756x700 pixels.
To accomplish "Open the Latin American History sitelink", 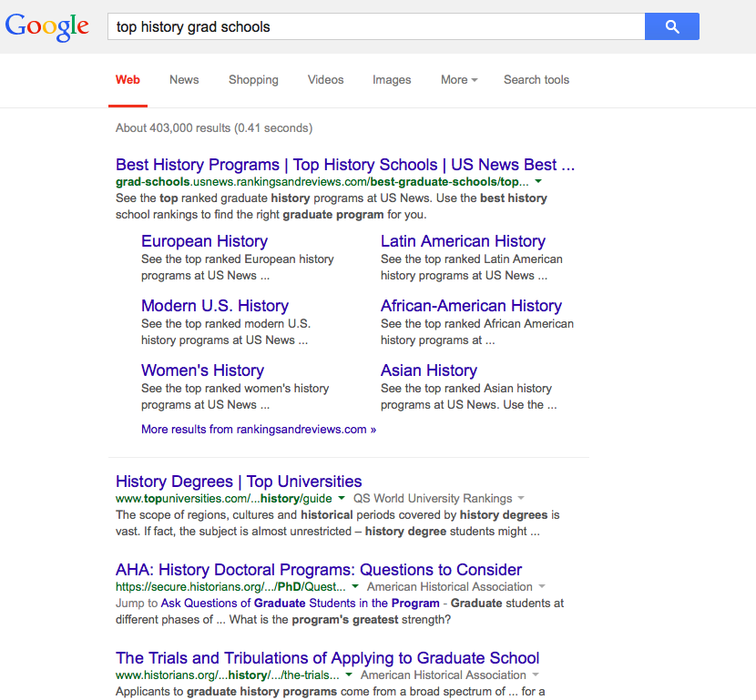I will [x=463, y=241].
